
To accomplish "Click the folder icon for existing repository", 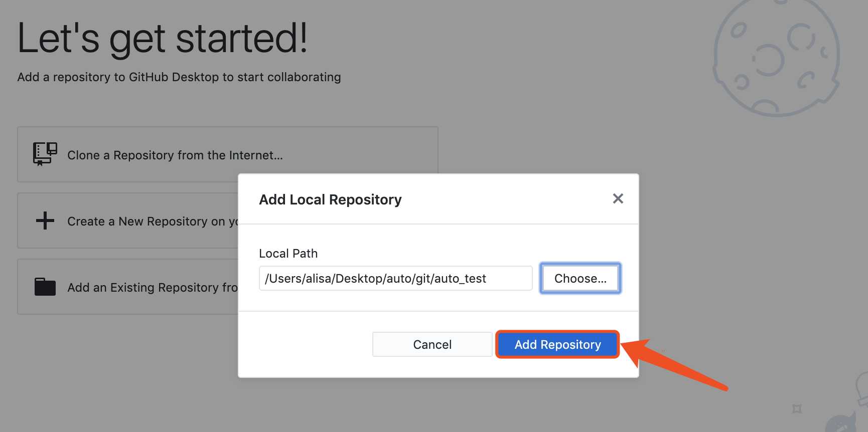I will (45, 287).
